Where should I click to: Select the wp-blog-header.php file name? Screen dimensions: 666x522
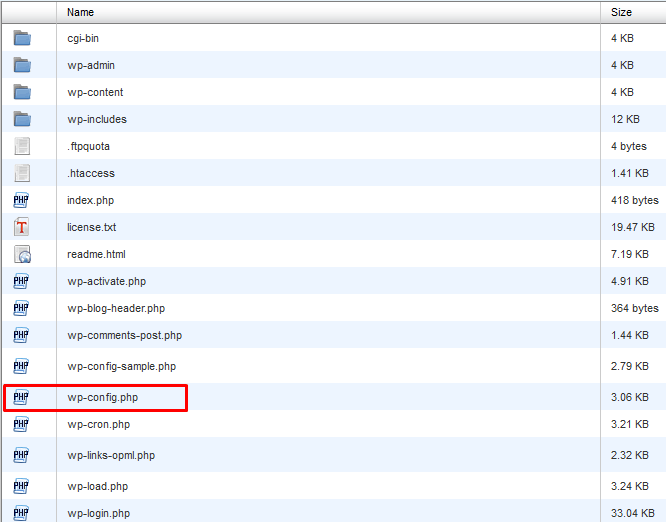(x=116, y=309)
